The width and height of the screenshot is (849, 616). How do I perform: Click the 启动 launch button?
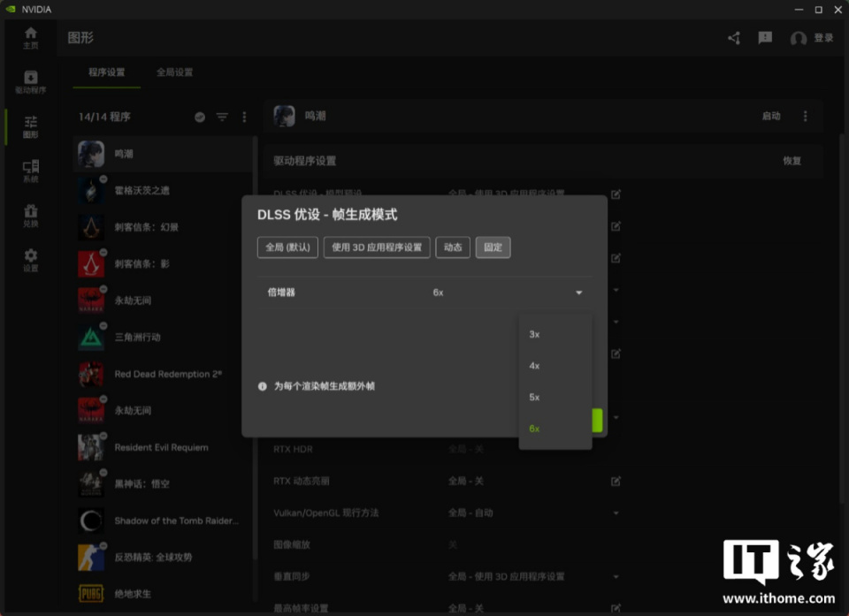click(x=771, y=117)
